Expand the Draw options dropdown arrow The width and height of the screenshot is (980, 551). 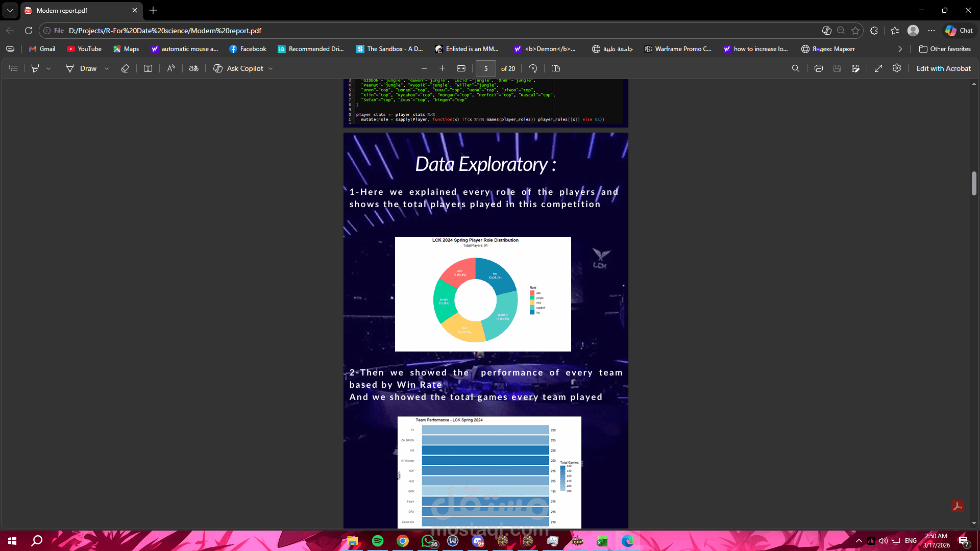tap(107, 68)
